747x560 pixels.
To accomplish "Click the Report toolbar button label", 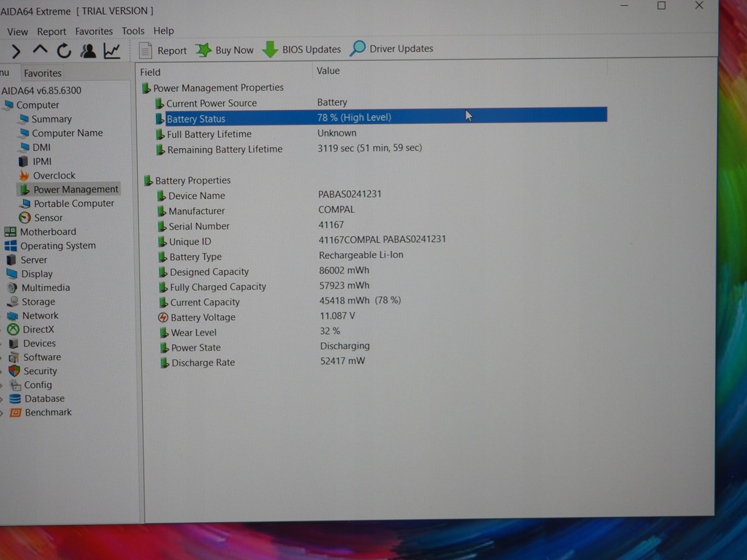I will (x=172, y=50).
